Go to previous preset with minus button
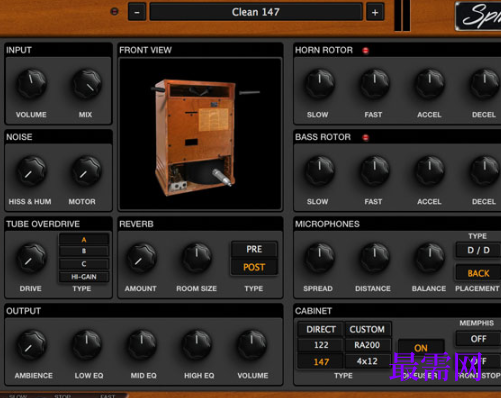This screenshot has width=501, height=398. point(137,12)
